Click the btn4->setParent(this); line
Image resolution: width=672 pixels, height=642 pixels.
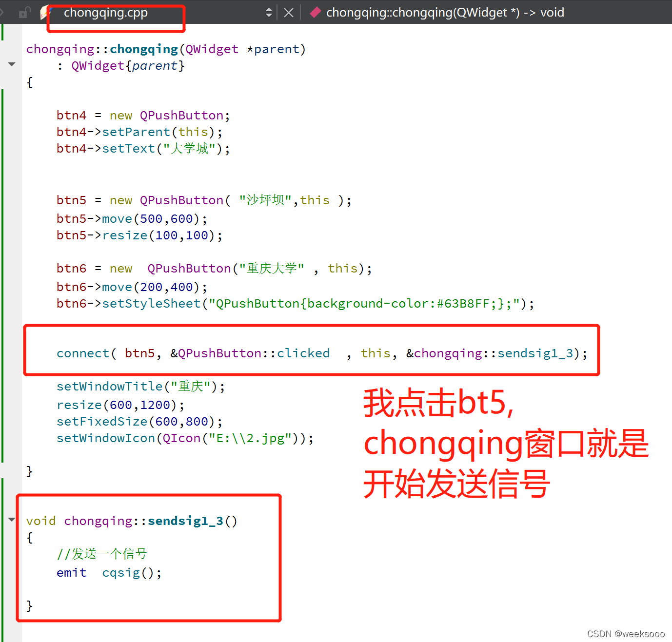click(x=139, y=132)
